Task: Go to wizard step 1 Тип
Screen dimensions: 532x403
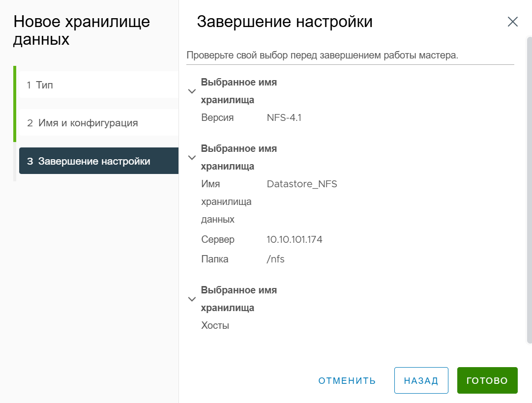Action: point(99,85)
